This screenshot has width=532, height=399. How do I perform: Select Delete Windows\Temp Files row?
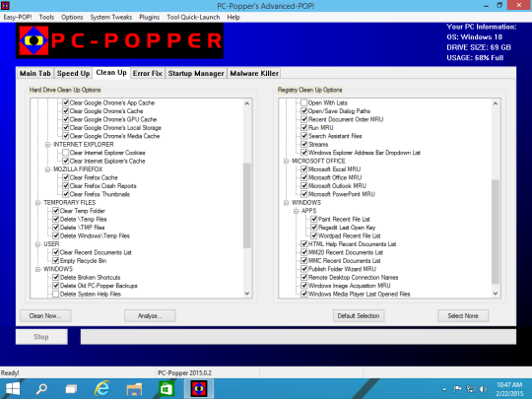(95, 235)
